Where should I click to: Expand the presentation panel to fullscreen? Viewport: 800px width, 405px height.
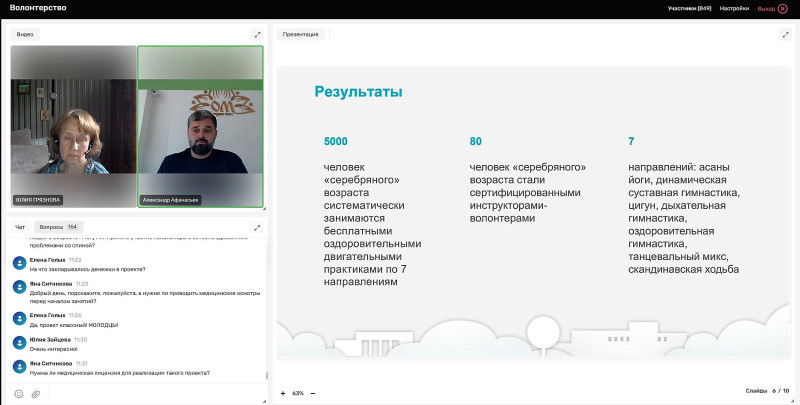pos(785,35)
